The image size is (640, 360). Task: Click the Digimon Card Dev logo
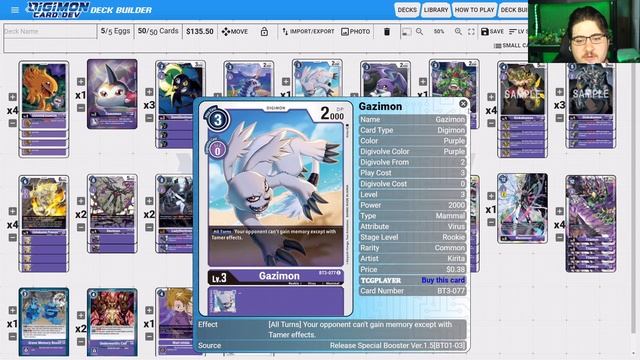pyautogui.click(x=58, y=10)
